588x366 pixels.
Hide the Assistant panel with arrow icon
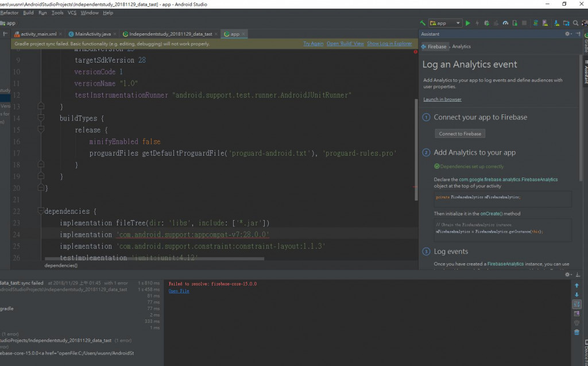pos(578,34)
